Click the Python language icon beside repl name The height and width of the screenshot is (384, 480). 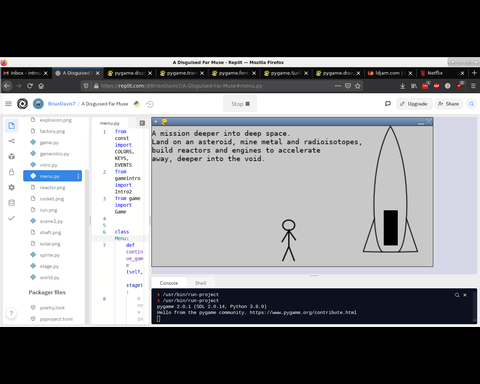[137, 104]
